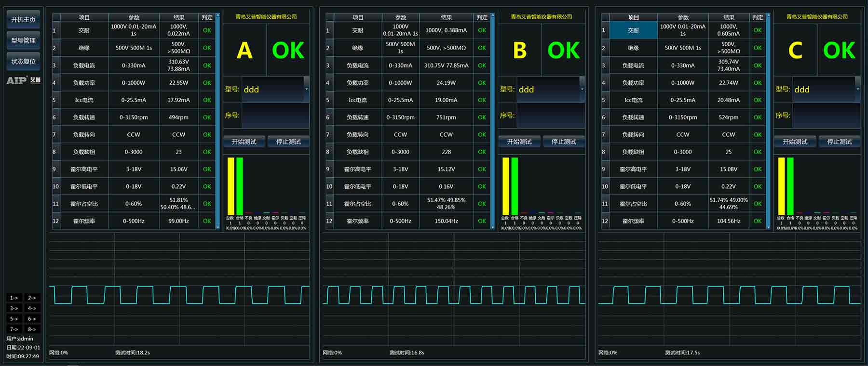Start test on station A (开始测试)

coord(244,142)
